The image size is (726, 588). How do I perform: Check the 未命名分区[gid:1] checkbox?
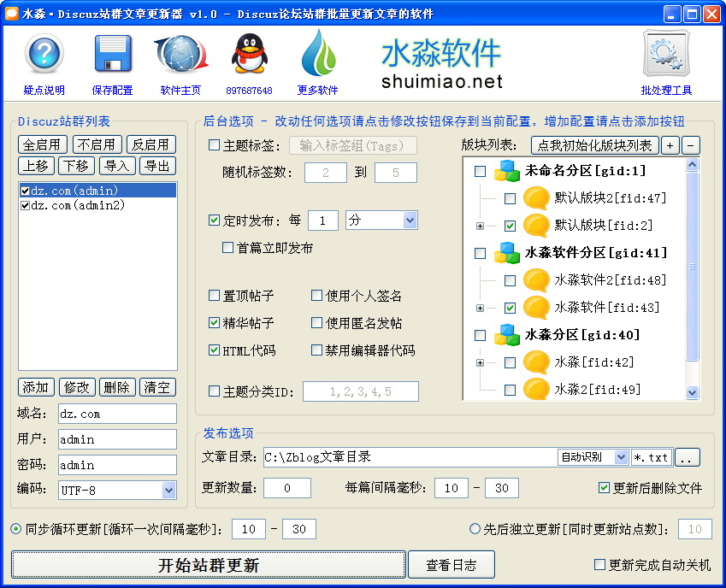tap(480, 172)
